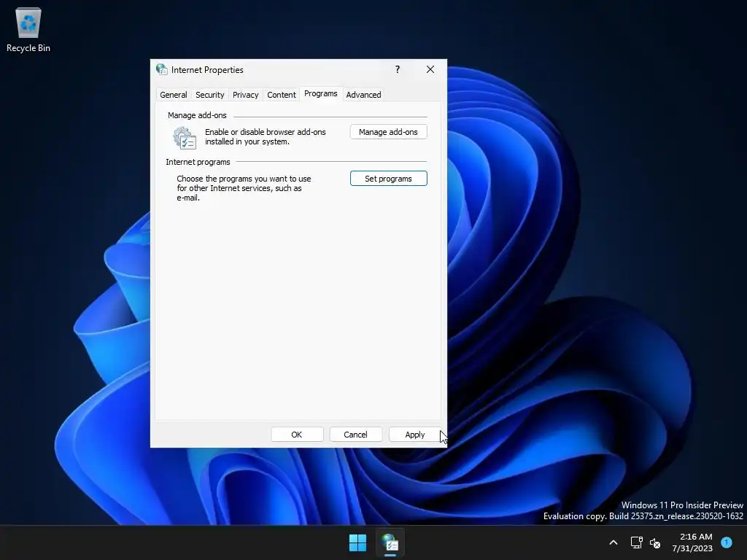
Task: Open the notification badge icon
Action: [727, 542]
